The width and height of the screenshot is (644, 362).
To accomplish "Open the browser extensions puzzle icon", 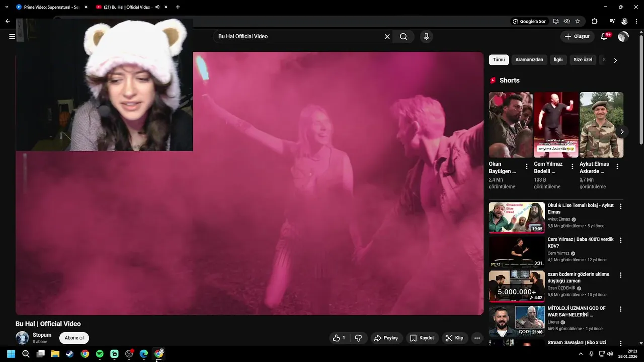I will (595, 21).
